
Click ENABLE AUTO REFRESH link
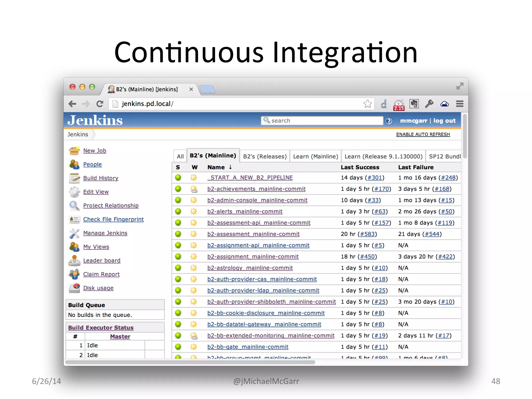423,134
